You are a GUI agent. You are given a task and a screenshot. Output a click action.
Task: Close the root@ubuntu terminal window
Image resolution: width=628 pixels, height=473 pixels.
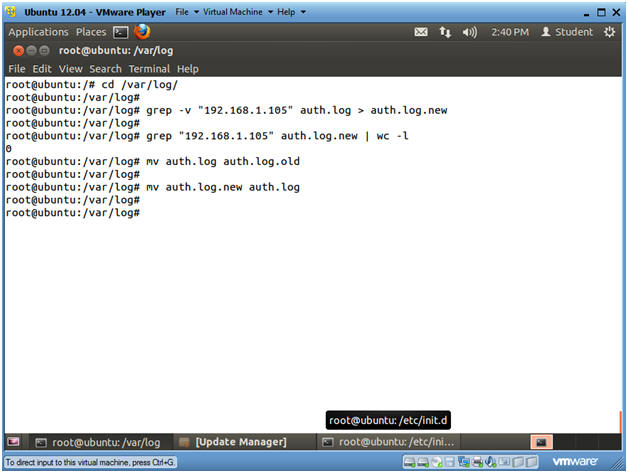tap(18, 50)
